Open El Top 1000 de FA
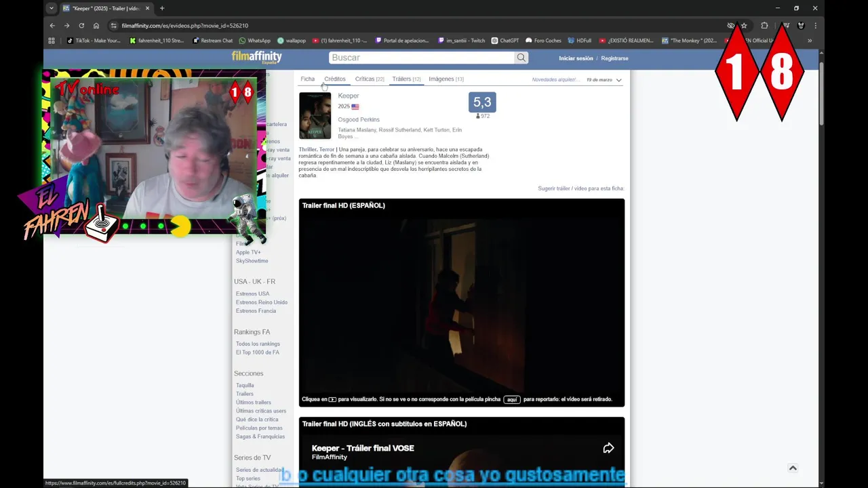This screenshot has width=868, height=488. (258, 352)
